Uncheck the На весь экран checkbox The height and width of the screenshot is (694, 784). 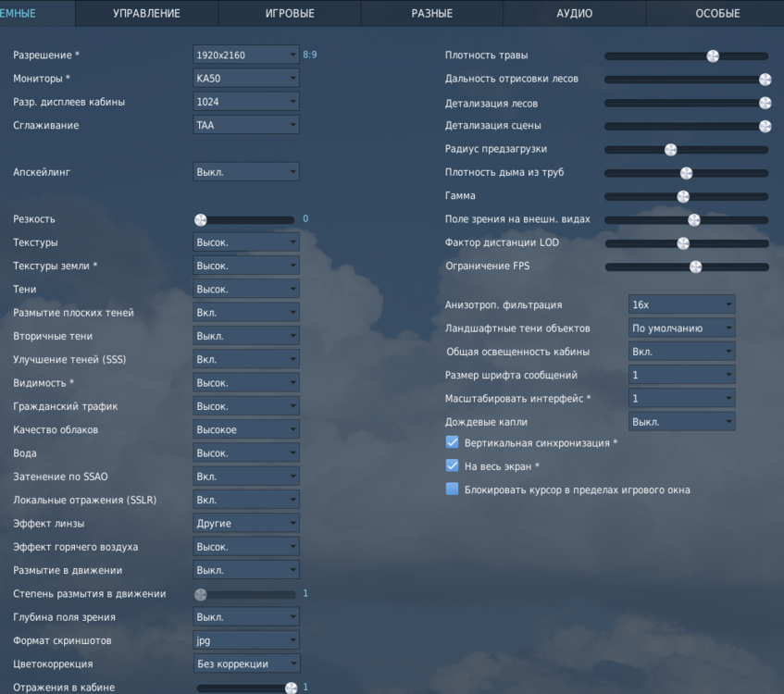pyautogui.click(x=452, y=466)
